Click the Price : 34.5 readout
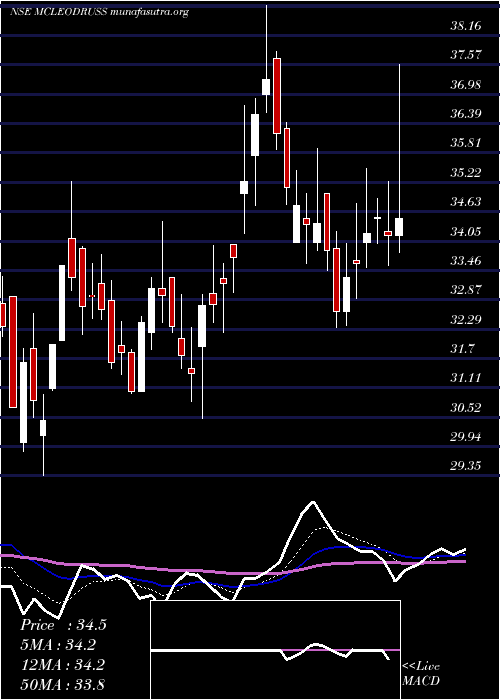500x700 pixels. click(x=63, y=625)
